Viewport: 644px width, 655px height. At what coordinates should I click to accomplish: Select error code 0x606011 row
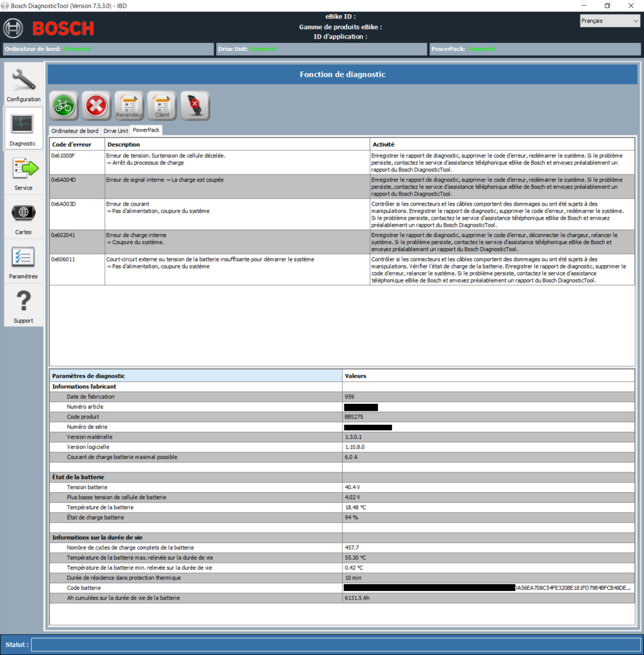[x=342, y=270]
